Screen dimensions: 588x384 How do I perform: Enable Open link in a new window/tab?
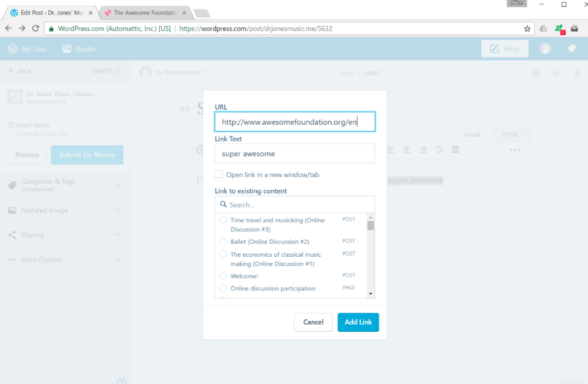(x=219, y=175)
